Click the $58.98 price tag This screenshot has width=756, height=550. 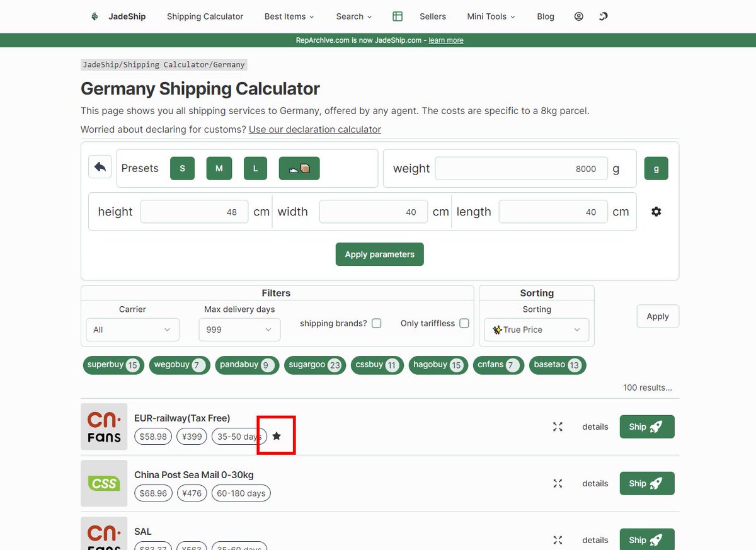[x=153, y=436]
